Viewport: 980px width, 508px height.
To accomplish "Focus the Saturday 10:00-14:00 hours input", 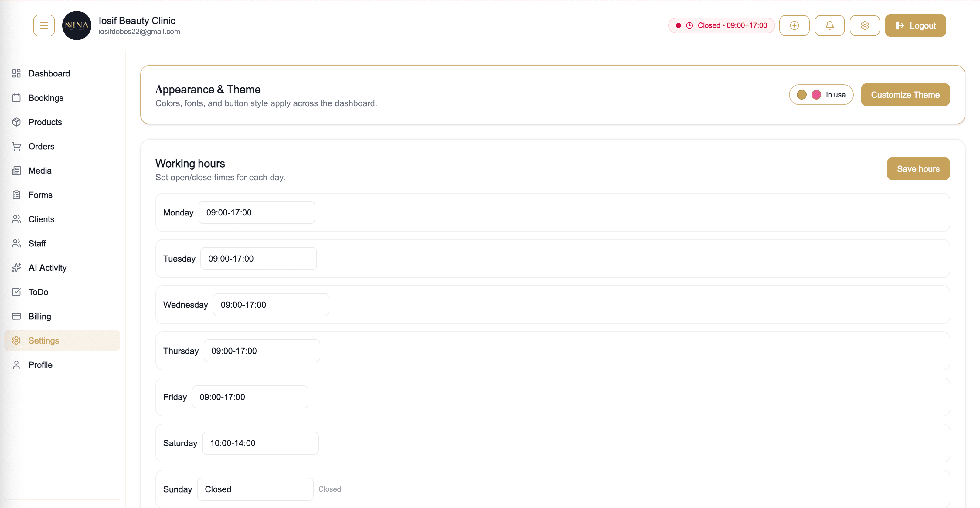I will click(x=260, y=443).
